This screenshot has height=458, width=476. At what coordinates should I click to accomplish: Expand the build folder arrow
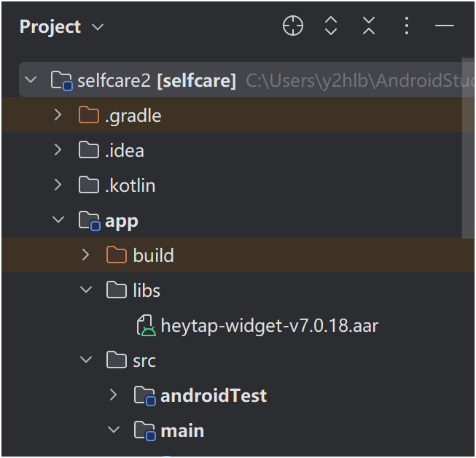coord(86,255)
